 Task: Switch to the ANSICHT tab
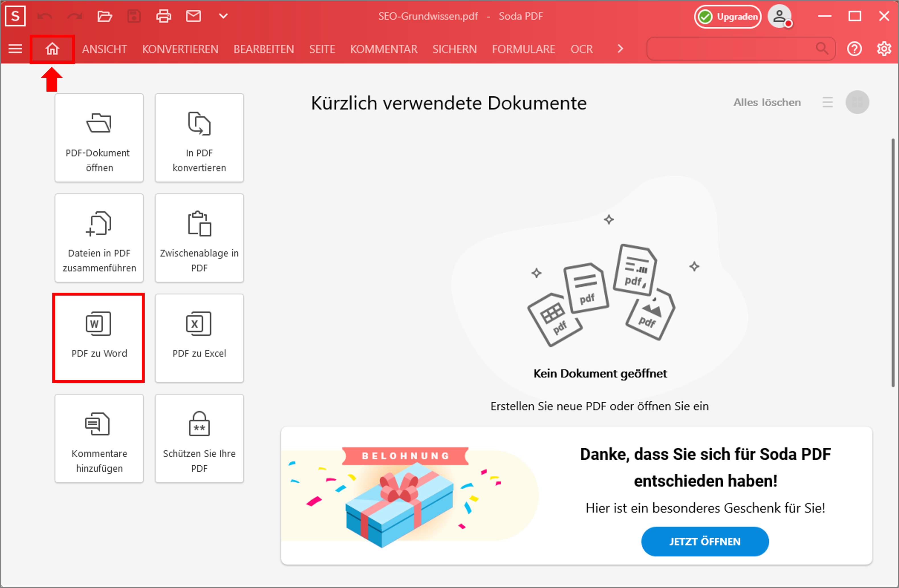point(104,49)
